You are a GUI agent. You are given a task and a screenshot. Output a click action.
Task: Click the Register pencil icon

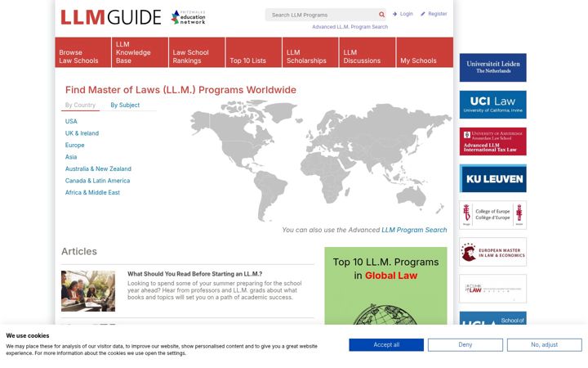point(423,14)
